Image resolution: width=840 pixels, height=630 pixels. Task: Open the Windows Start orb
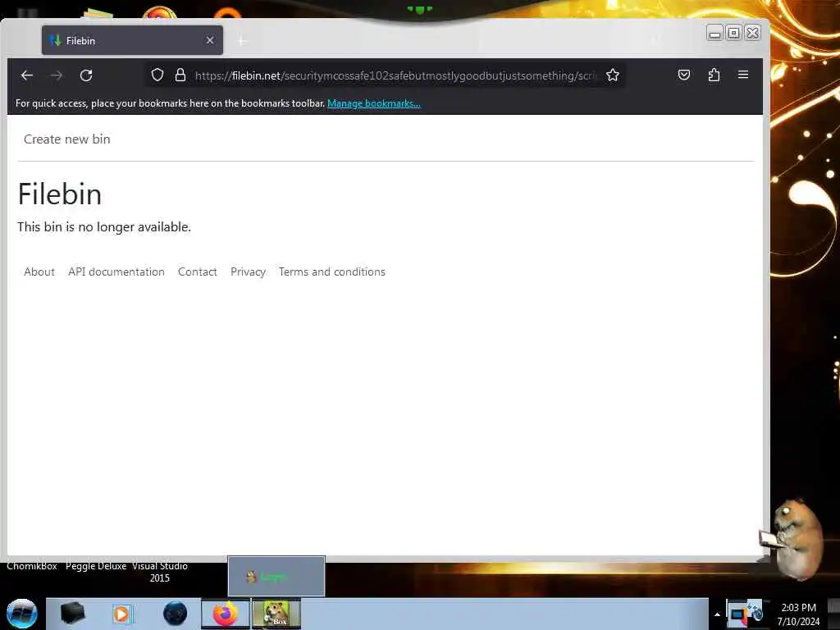[x=22, y=614]
